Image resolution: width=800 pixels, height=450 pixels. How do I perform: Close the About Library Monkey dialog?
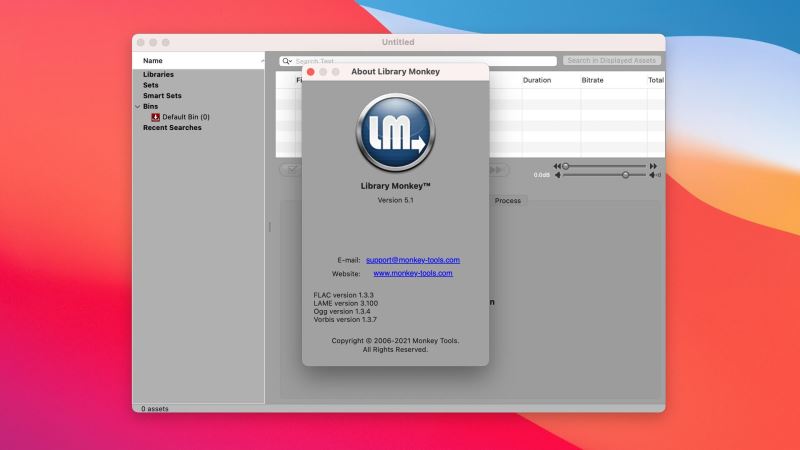coord(311,72)
